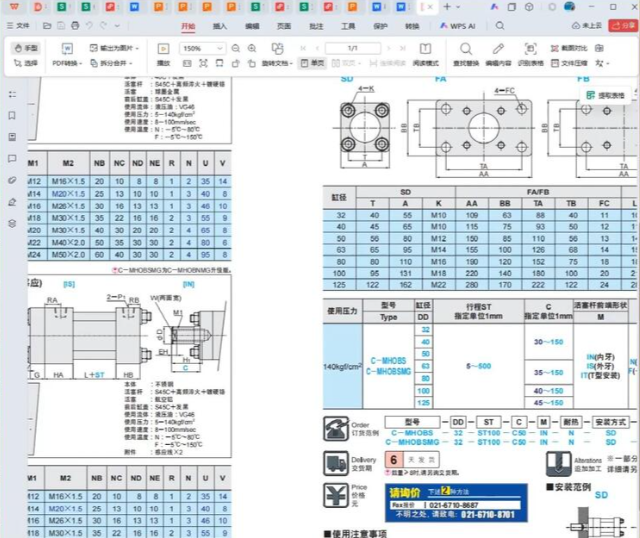Switch to the 插入 tab
Viewport: 640px width, 538px height.
[220, 26]
